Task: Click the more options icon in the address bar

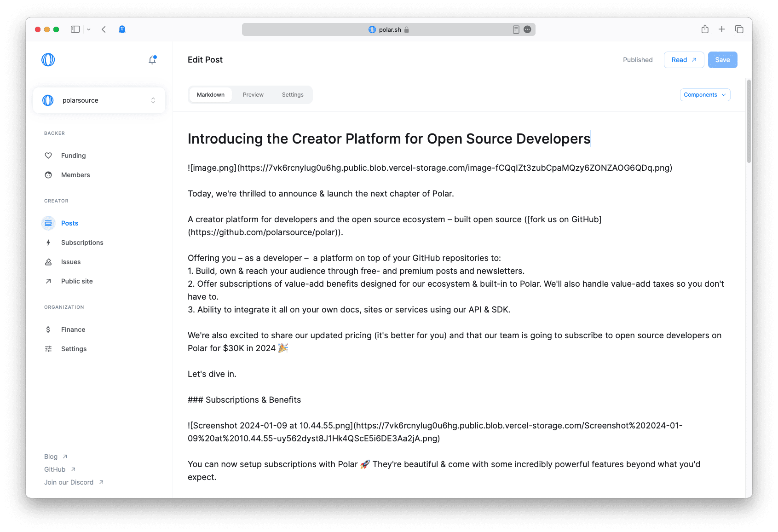Action: tap(528, 29)
